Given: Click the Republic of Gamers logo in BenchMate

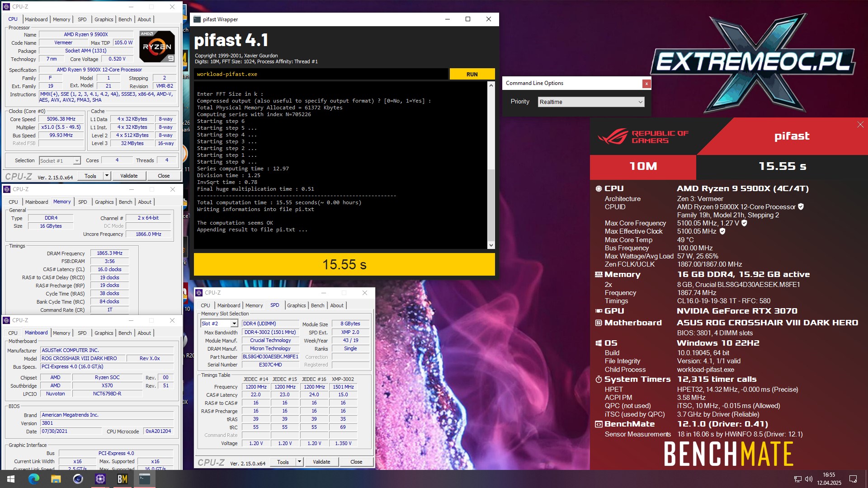Looking at the screenshot, I should click(643, 136).
